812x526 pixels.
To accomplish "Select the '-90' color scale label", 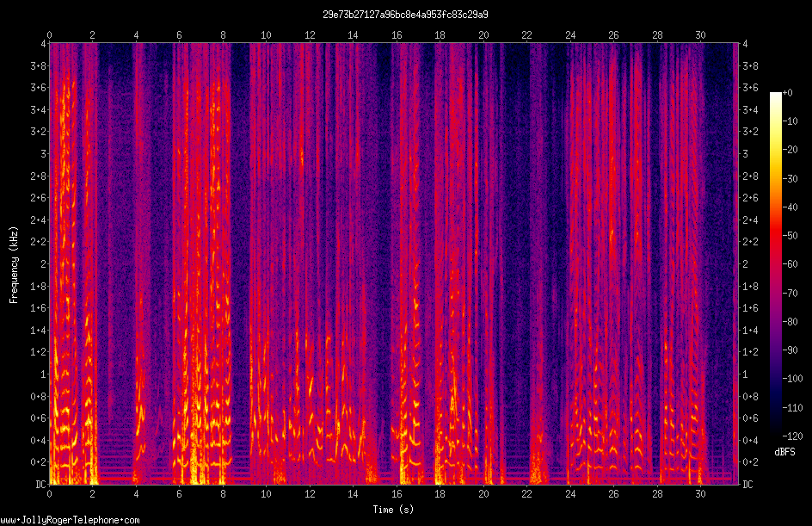I will 790,350.
